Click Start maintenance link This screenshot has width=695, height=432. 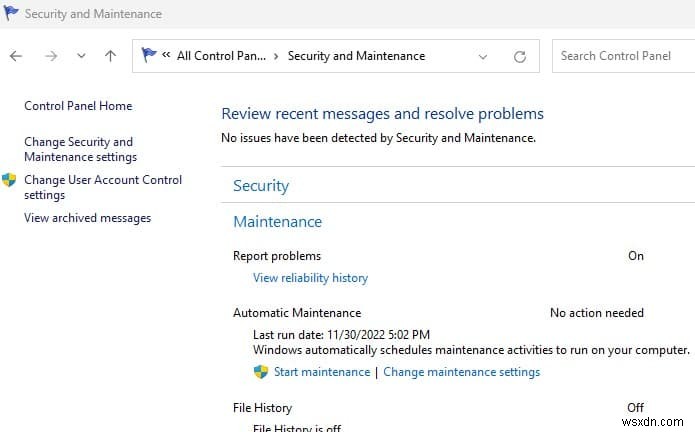[x=322, y=372]
